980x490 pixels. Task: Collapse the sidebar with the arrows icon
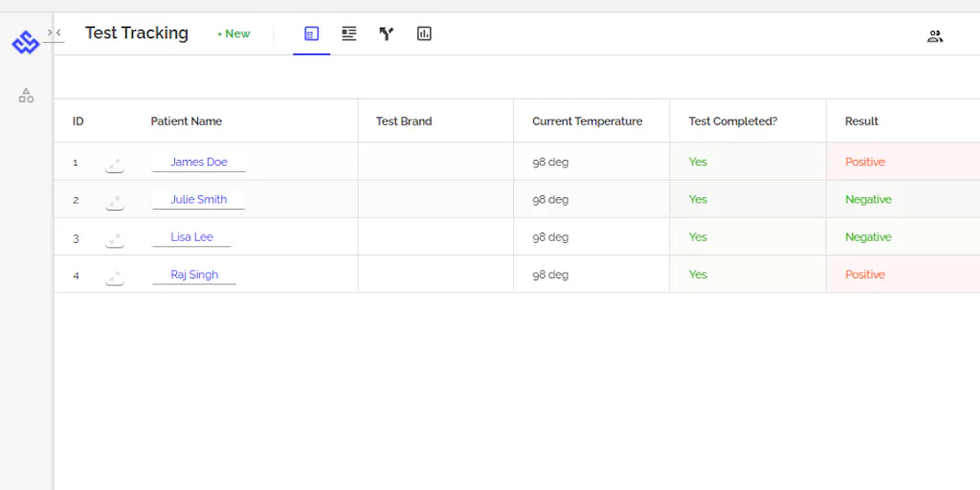(54, 33)
